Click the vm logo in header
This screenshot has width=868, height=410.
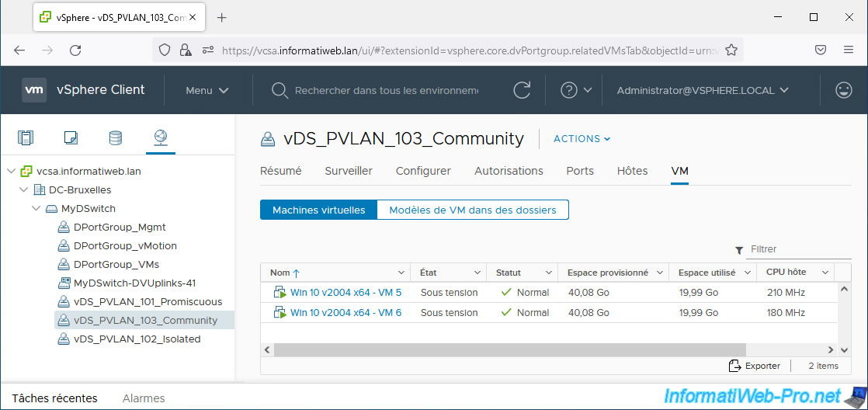[34, 90]
